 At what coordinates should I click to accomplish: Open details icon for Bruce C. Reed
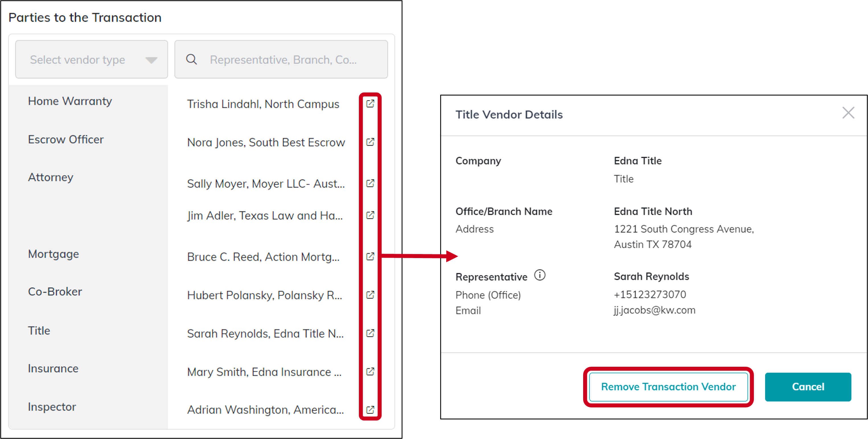click(x=370, y=257)
